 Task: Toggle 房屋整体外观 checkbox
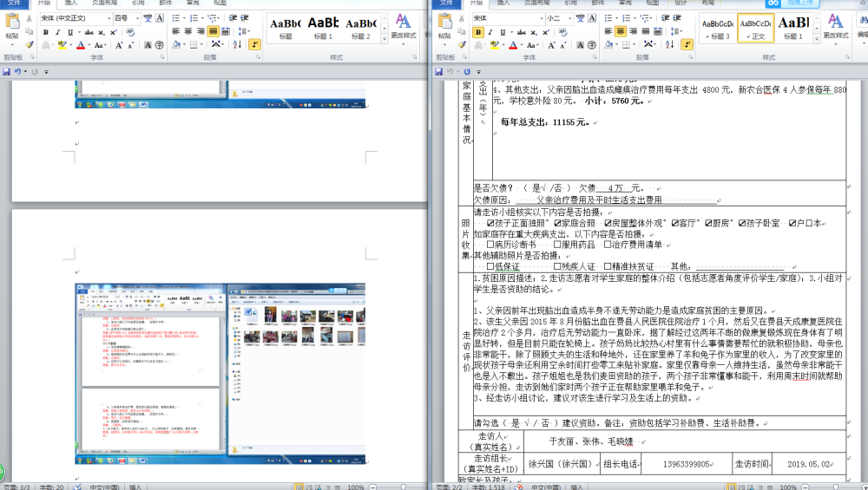pos(608,224)
